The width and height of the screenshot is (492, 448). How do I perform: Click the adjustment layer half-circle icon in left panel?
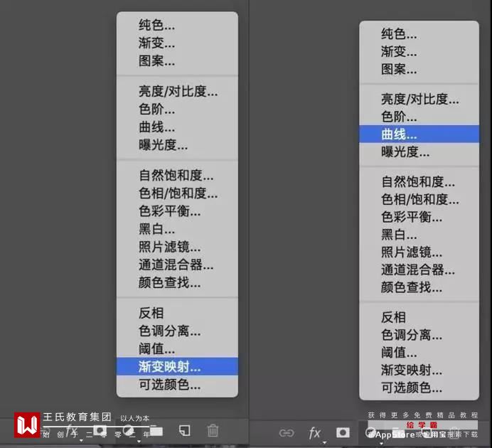(128, 430)
